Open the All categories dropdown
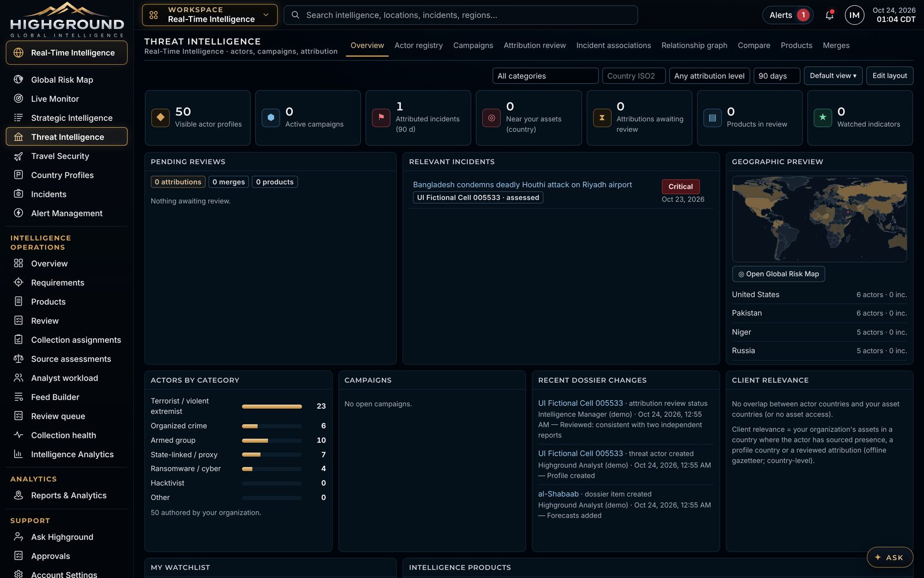The width and height of the screenshot is (924, 578). 545,76
